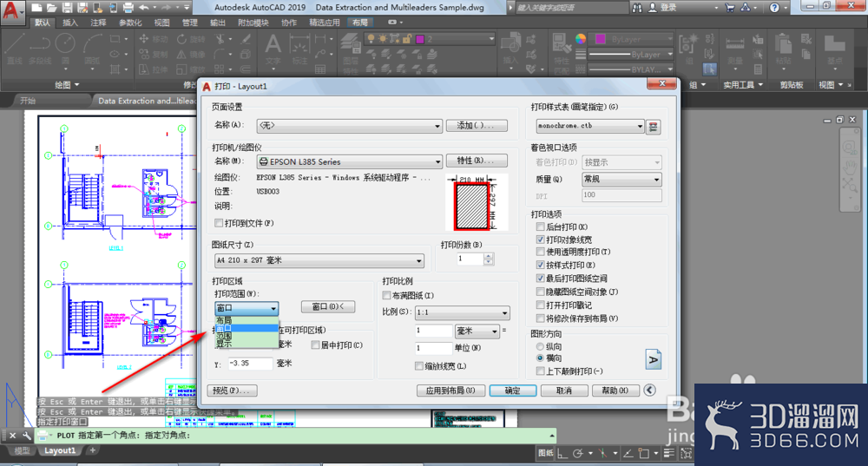The width and height of the screenshot is (868, 466).
Task: Click the magenta layer color swatch
Action: point(420,39)
